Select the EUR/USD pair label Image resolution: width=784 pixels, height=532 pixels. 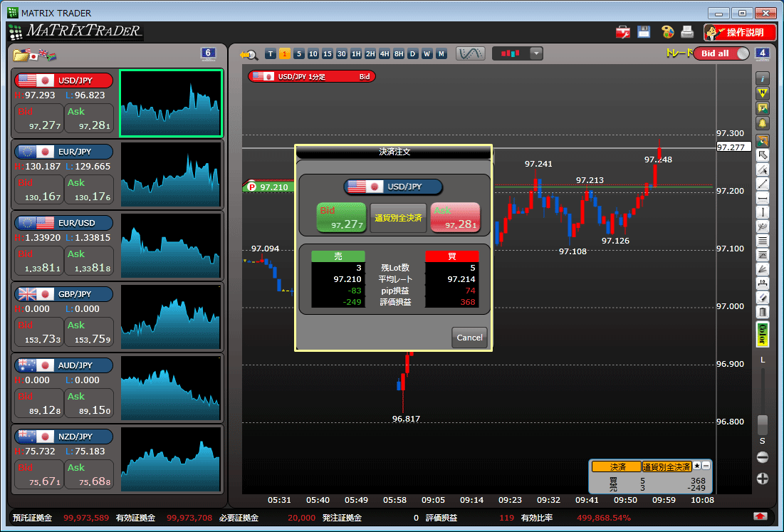[63, 223]
